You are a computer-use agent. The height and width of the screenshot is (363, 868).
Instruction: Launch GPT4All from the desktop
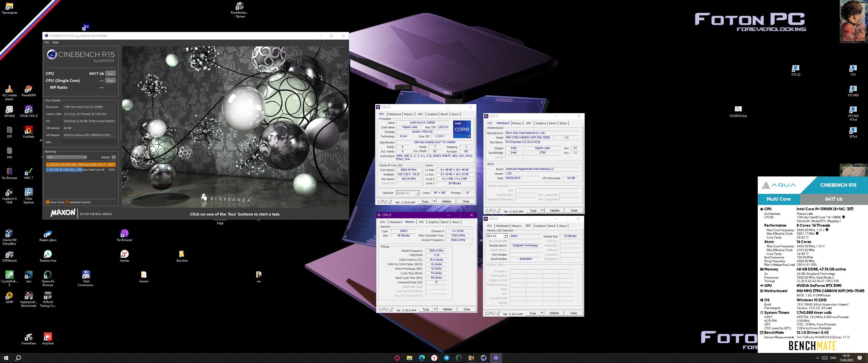tap(9, 111)
